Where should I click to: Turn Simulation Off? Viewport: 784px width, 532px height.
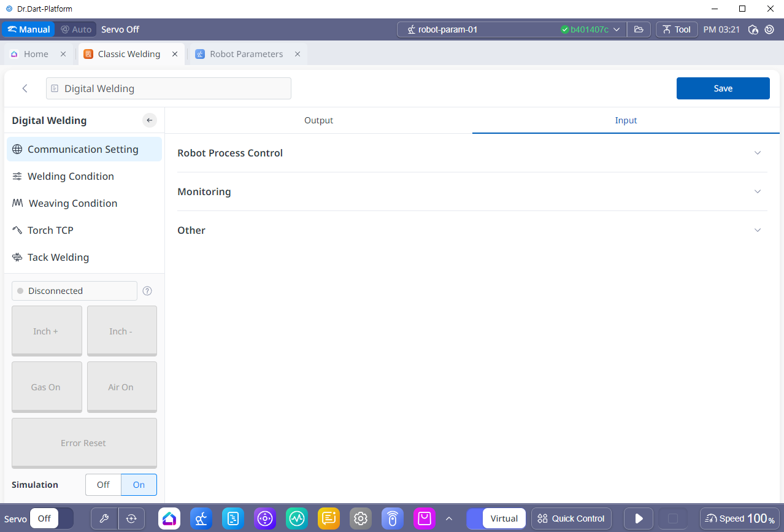click(103, 485)
